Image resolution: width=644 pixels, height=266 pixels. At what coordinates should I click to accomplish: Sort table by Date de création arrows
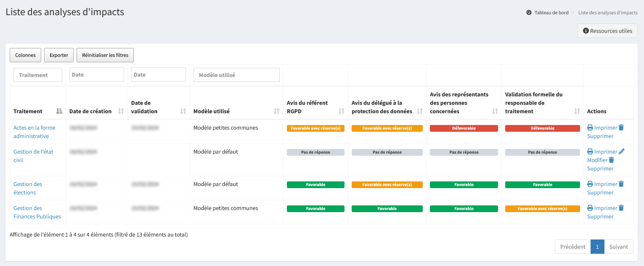[x=121, y=111]
